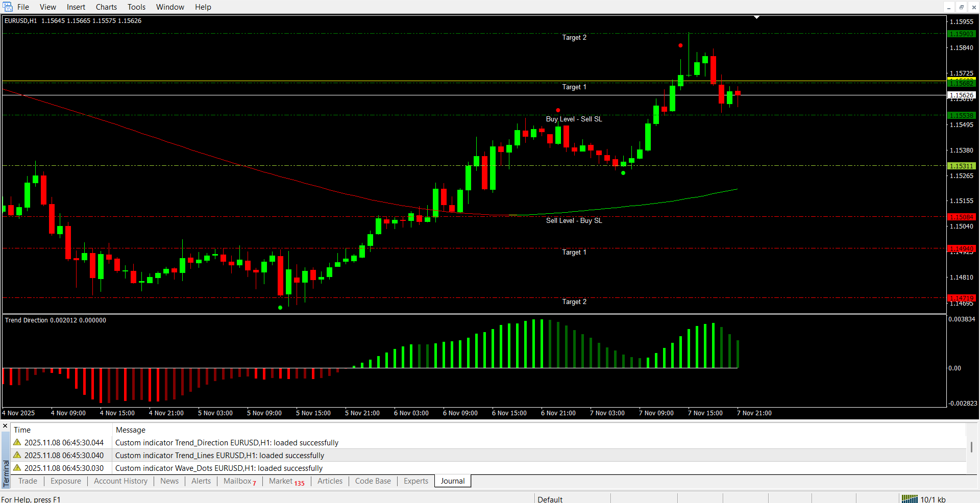Click the Journal vertical scrollbar thumb

[971, 447]
